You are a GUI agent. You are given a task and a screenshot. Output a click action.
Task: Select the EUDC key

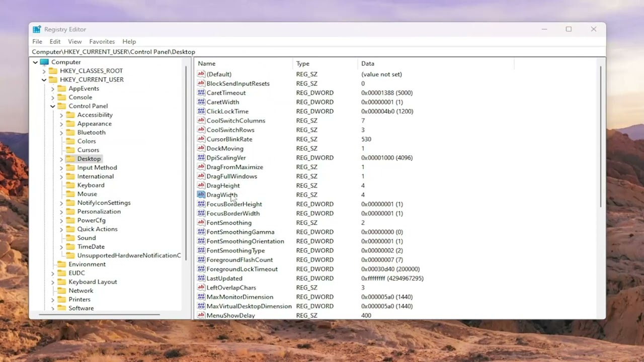[77, 273]
